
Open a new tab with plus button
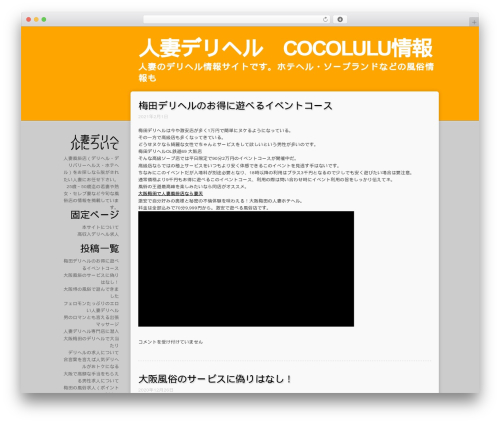click(474, 22)
